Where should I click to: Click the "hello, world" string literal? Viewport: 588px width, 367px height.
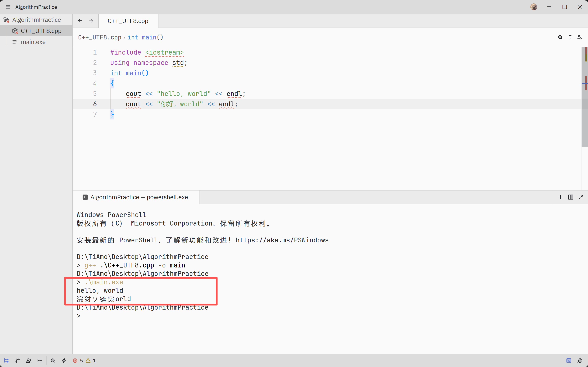(x=184, y=94)
